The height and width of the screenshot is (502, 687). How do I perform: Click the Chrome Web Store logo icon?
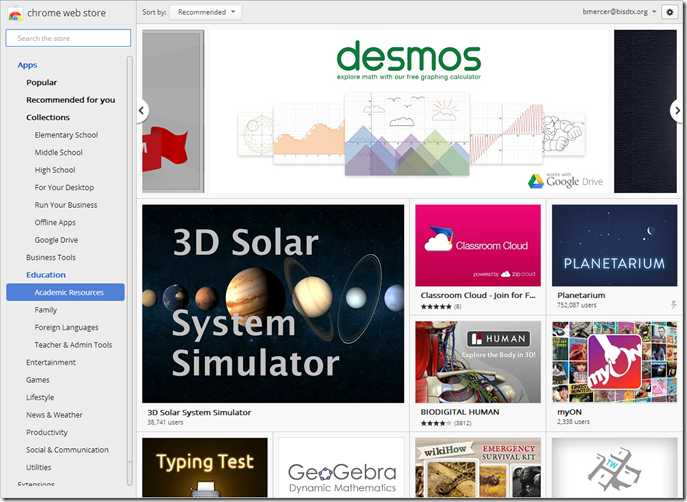(15, 14)
